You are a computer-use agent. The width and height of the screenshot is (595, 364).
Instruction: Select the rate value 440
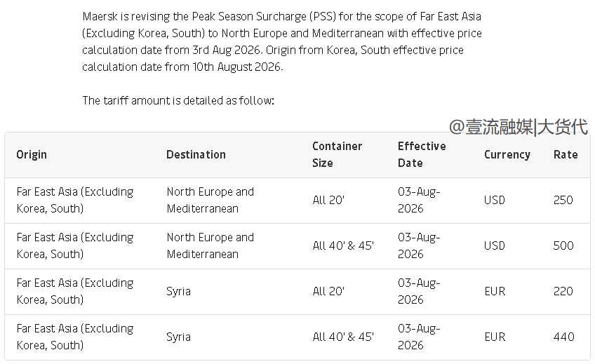point(564,337)
